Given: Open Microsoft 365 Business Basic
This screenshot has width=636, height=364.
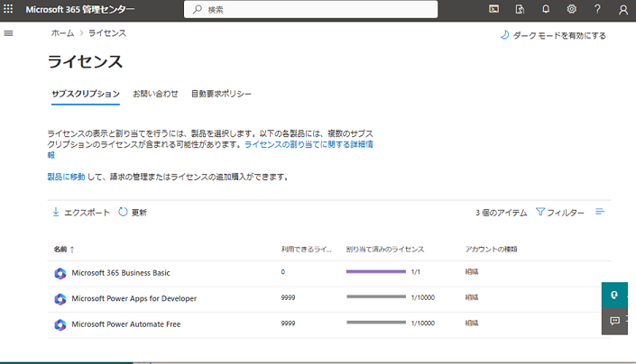Looking at the screenshot, I should point(121,273).
